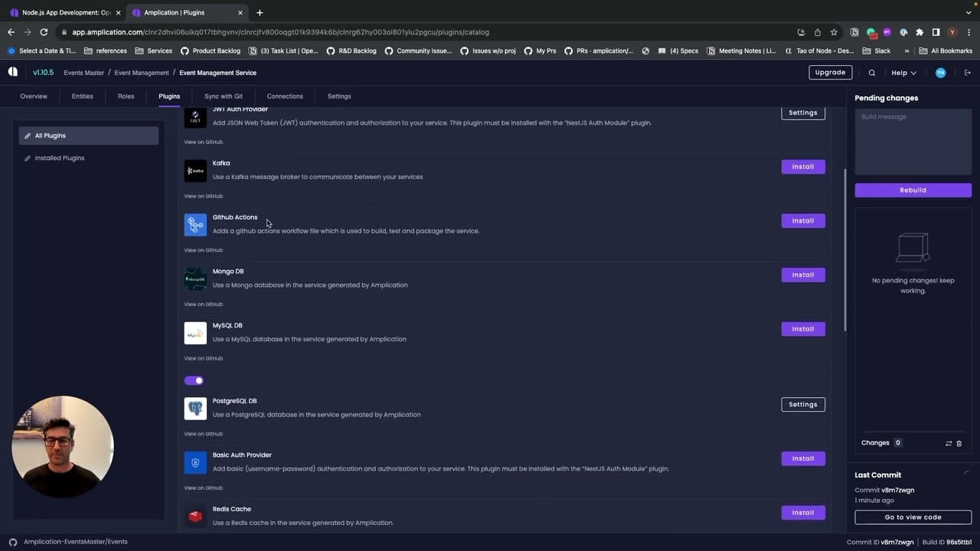Viewport: 980px width, 551px height.
Task: Open the compare changes icon beside Changes
Action: 949,442
